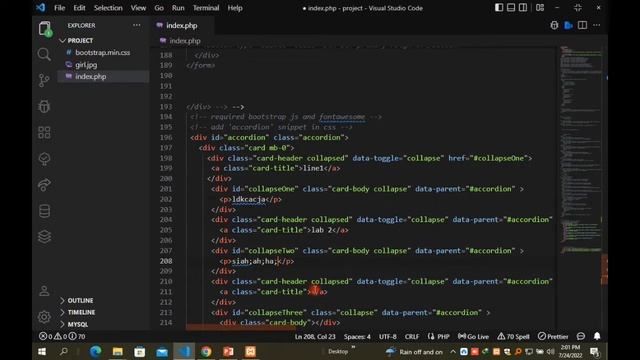Screen dimensions: 640x360
Task: Toggle the secondary side bar
Action: click(x=523, y=8)
